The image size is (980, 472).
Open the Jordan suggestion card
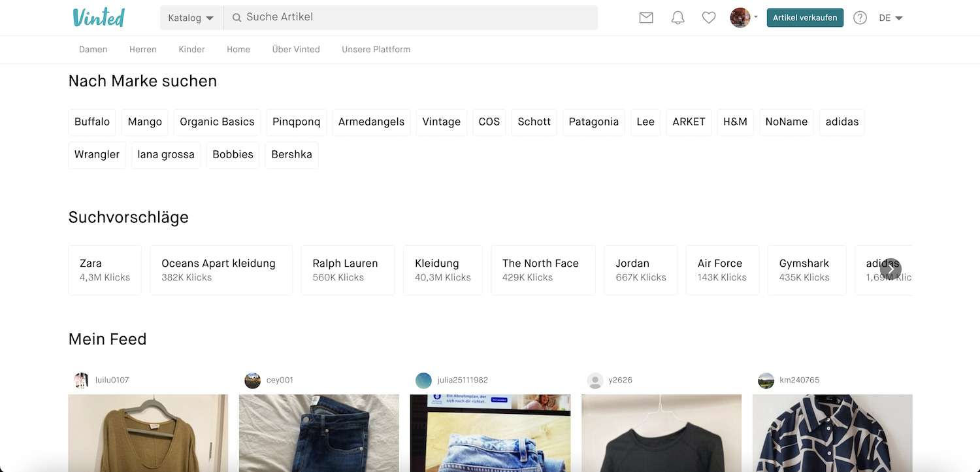tap(641, 270)
